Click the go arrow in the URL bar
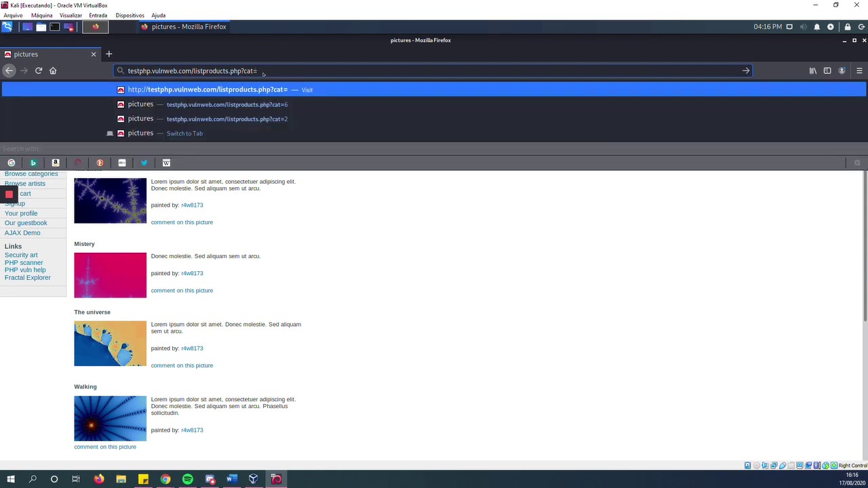868x488 pixels. pyautogui.click(x=745, y=70)
